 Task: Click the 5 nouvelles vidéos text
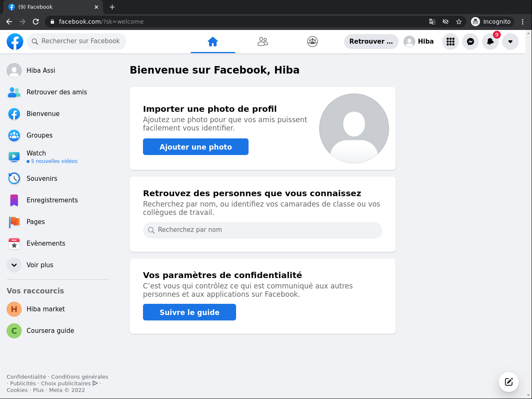(x=54, y=161)
